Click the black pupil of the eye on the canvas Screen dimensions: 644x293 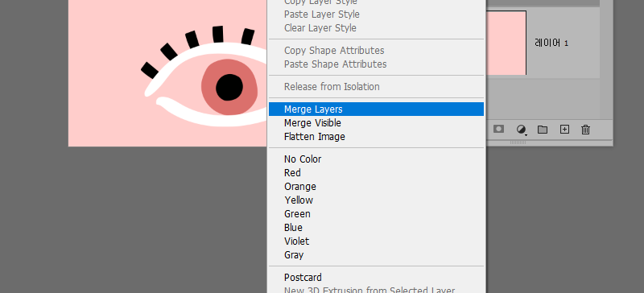tap(229, 88)
